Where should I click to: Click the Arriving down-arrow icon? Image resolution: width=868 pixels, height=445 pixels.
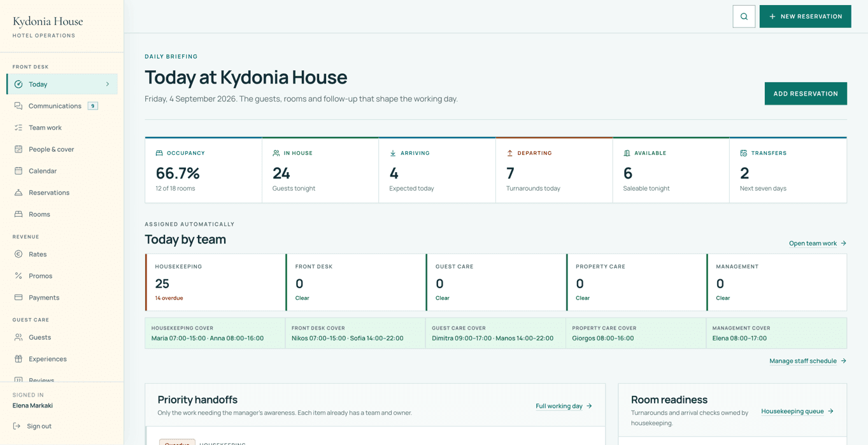coord(393,153)
